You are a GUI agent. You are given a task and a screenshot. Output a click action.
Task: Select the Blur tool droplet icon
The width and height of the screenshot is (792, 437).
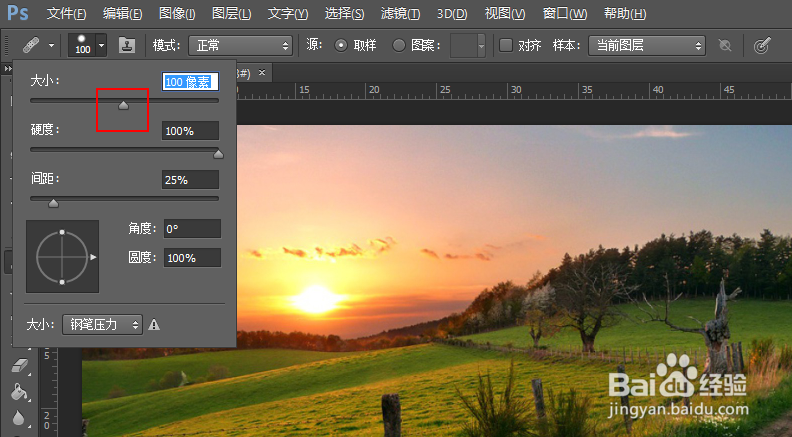19,418
